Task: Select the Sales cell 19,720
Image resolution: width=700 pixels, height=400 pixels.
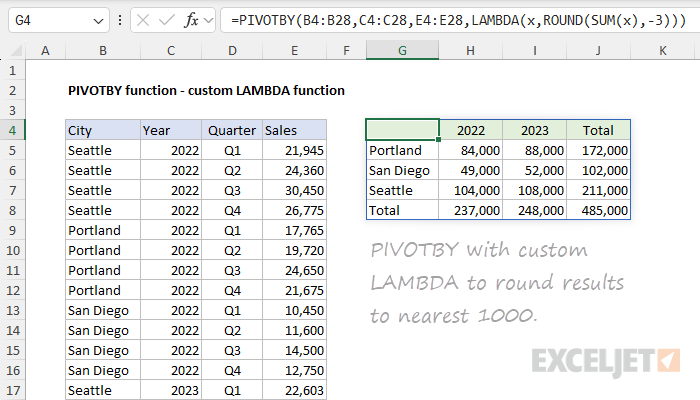Action: (x=294, y=250)
